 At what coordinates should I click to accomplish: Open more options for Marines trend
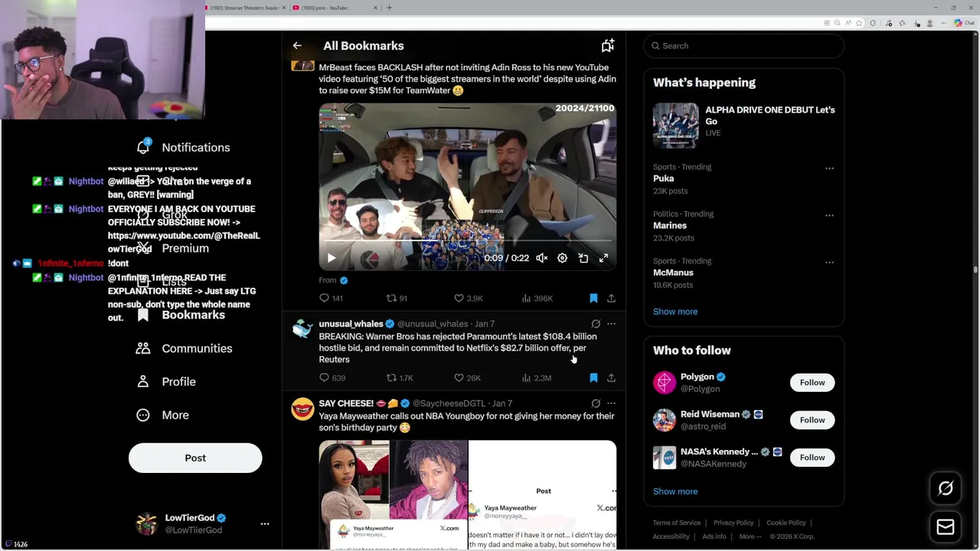click(x=829, y=215)
